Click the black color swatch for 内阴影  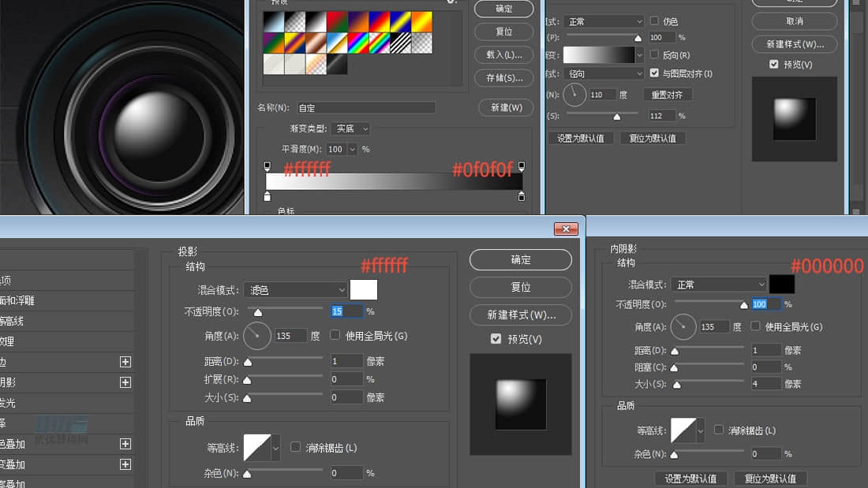click(782, 285)
